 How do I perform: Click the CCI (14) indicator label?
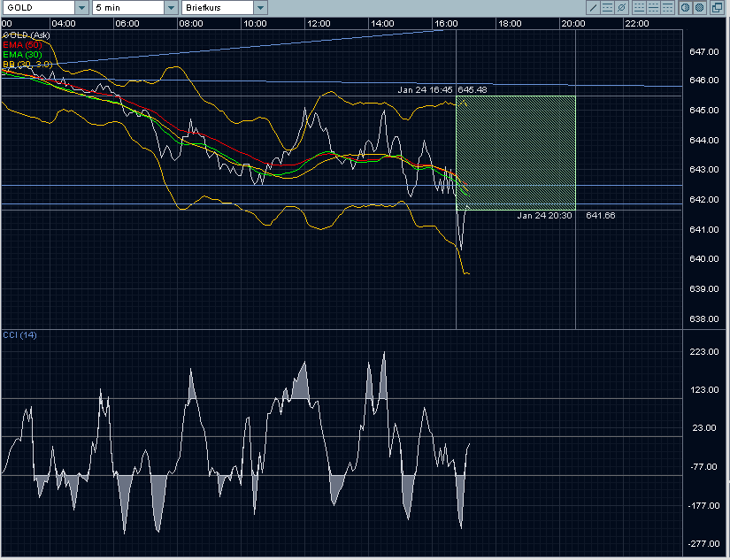tap(19, 334)
